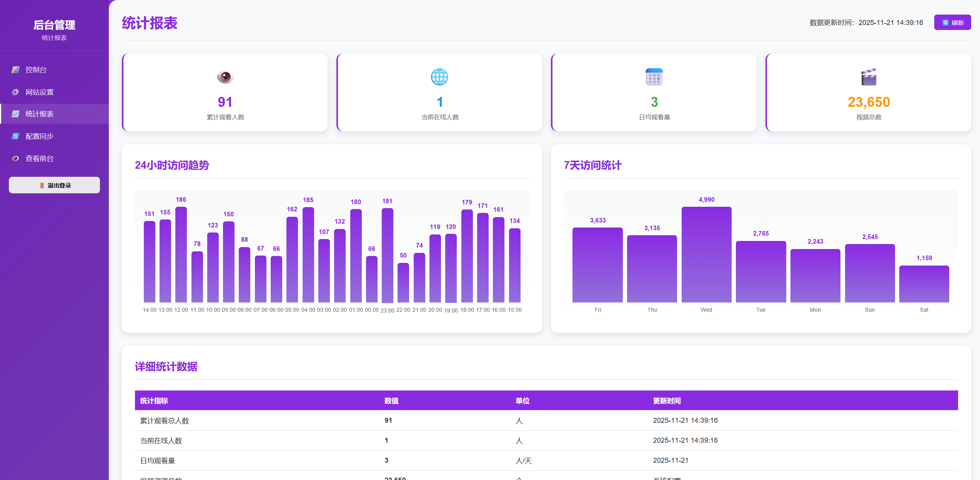Click the 更新时间 table column header
The height and width of the screenshot is (480, 980).
pyautogui.click(x=667, y=400)
